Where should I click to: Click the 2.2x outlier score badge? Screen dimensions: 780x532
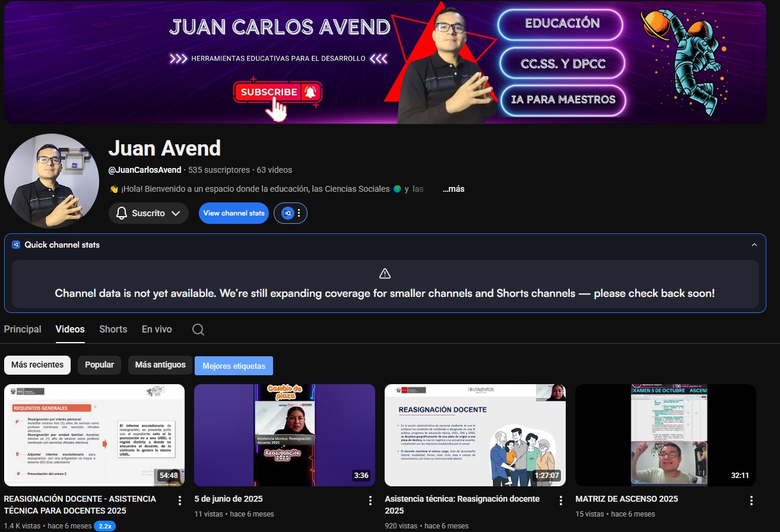click(104, 526)
